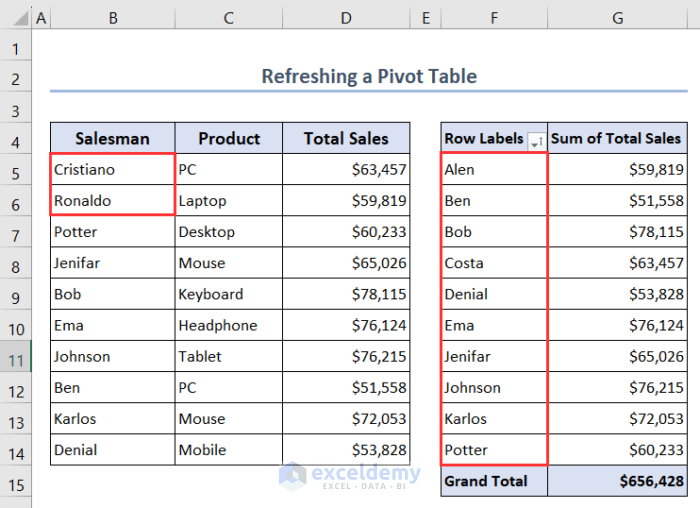Select the Ben pivot row label
The image size is (700, 508).
click(x=494, y=200)
